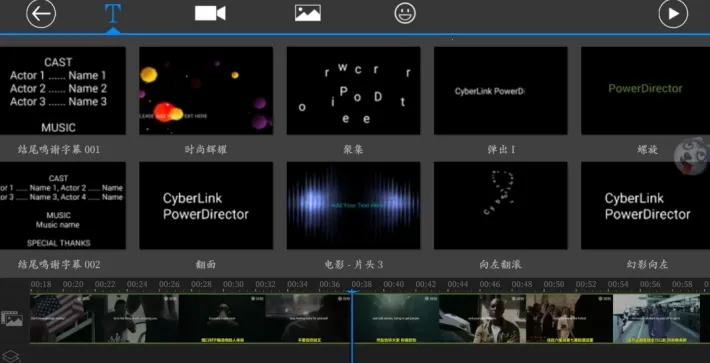Choose the 电影 - 片头 3 waveform thumbnail

click(353, 205)
